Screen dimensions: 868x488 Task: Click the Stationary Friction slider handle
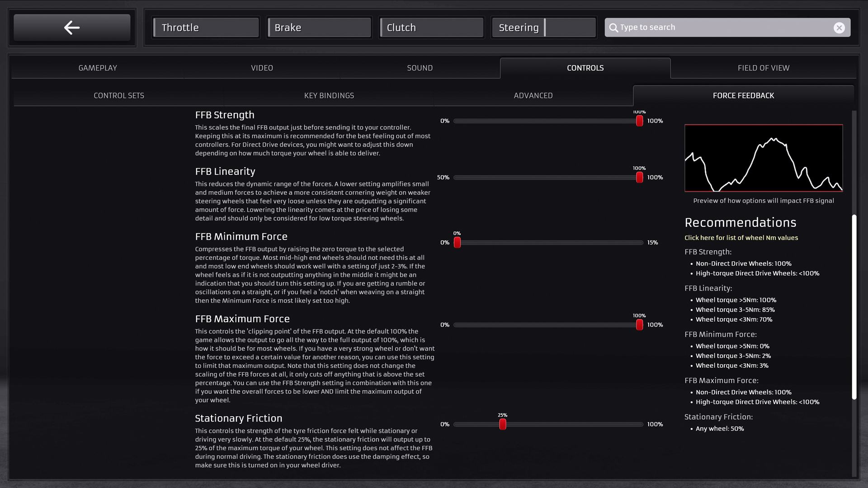click(502, 424)
